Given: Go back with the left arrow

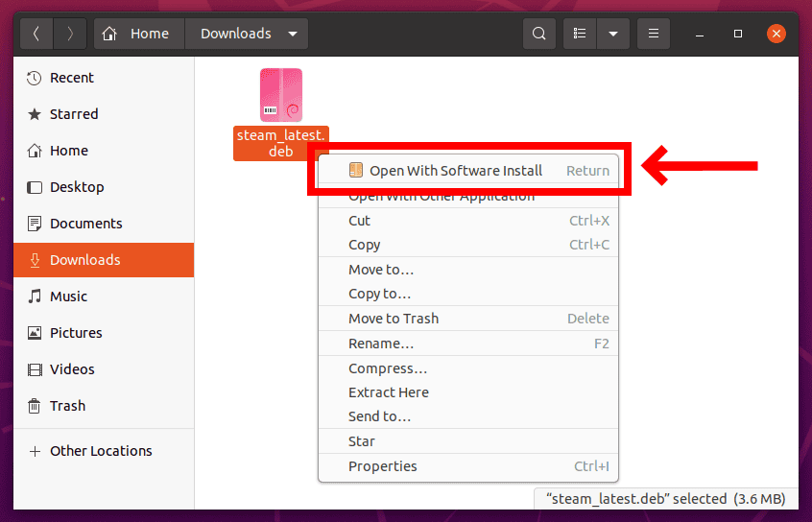Looking at the screenshot, I should (x=36, y=34).
